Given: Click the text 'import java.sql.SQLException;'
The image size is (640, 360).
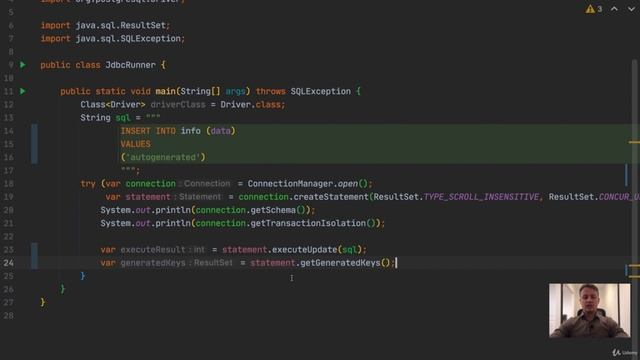Looking at the screenshot, I should click(x=113, y=38).
